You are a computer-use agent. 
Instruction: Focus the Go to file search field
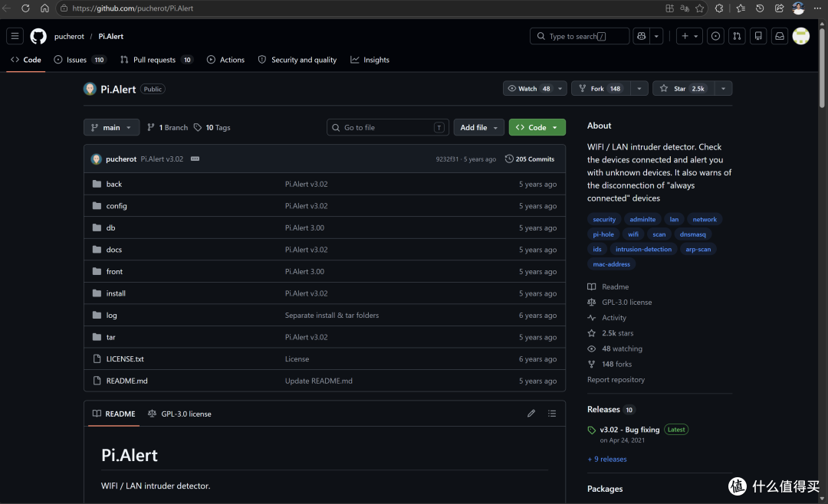click(388, 127)
